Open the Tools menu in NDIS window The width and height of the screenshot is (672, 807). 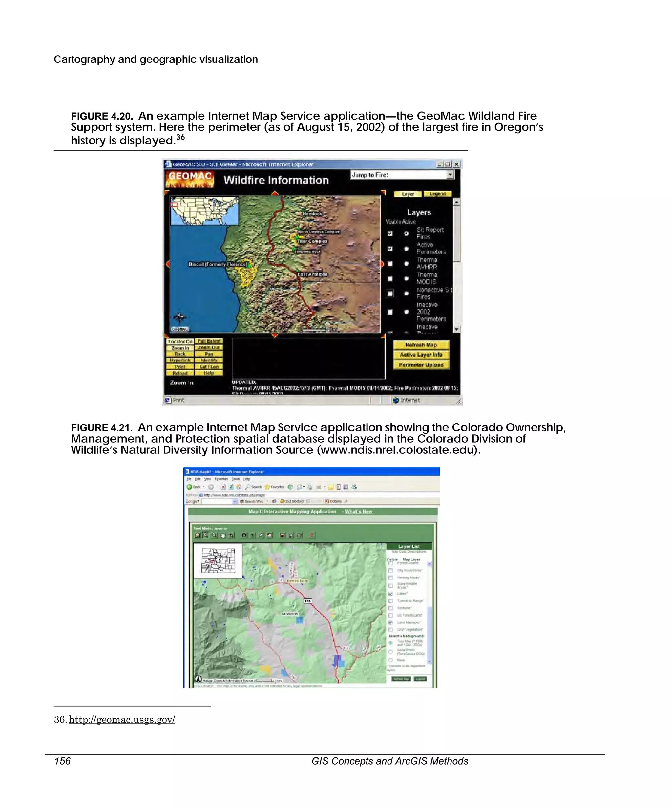coord(236,479)
